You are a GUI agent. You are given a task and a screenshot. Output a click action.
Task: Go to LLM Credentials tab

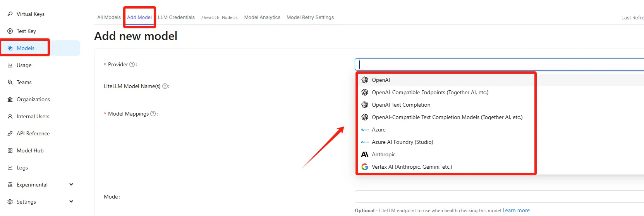coord(176,17)
